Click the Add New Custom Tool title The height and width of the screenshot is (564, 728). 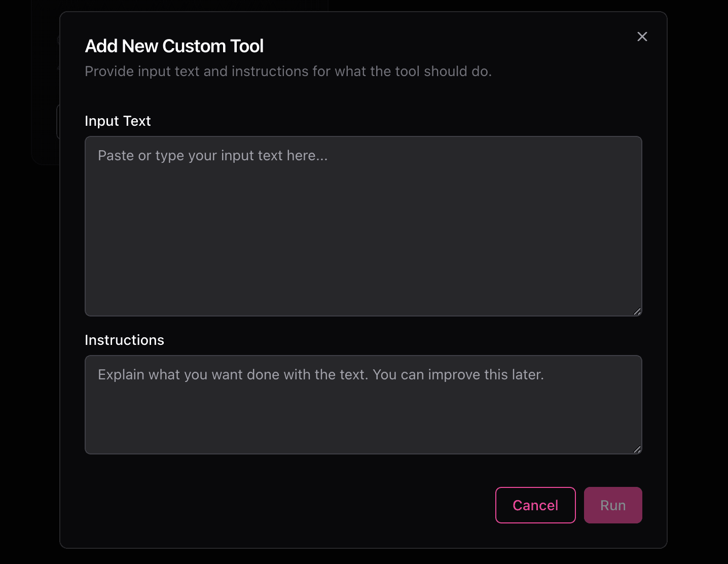[174, 46]
